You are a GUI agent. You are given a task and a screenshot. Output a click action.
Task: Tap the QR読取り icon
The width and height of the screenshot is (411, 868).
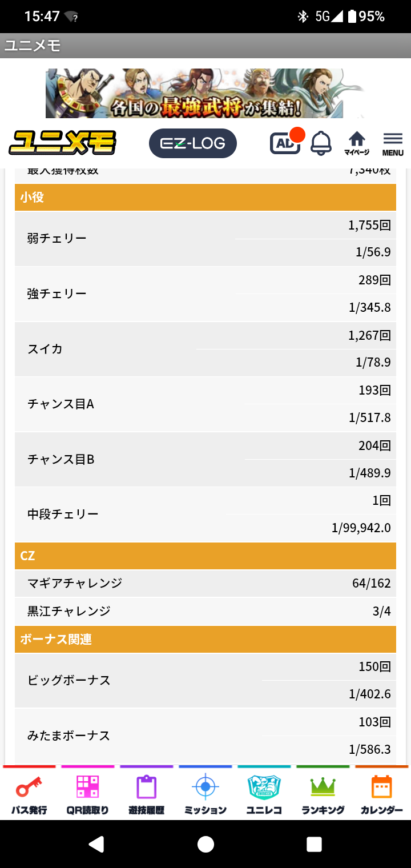point(87,788)
